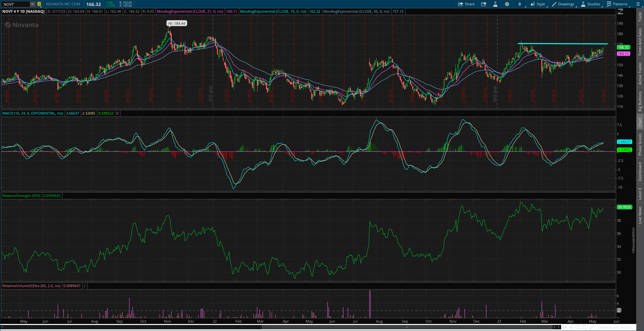Click the D: 5/17/23 date value
The image size is (644, 331).
click(57, 11)
